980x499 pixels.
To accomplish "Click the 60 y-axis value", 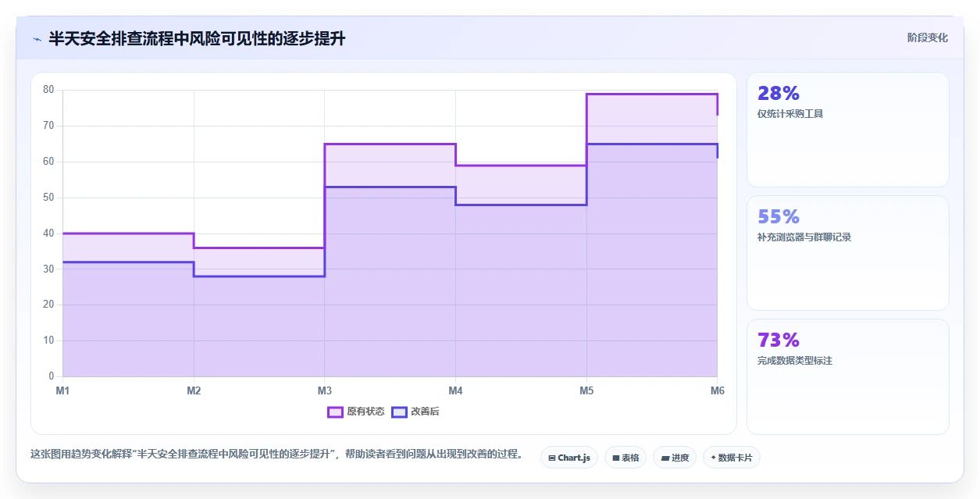I will [x=48, y=162].
